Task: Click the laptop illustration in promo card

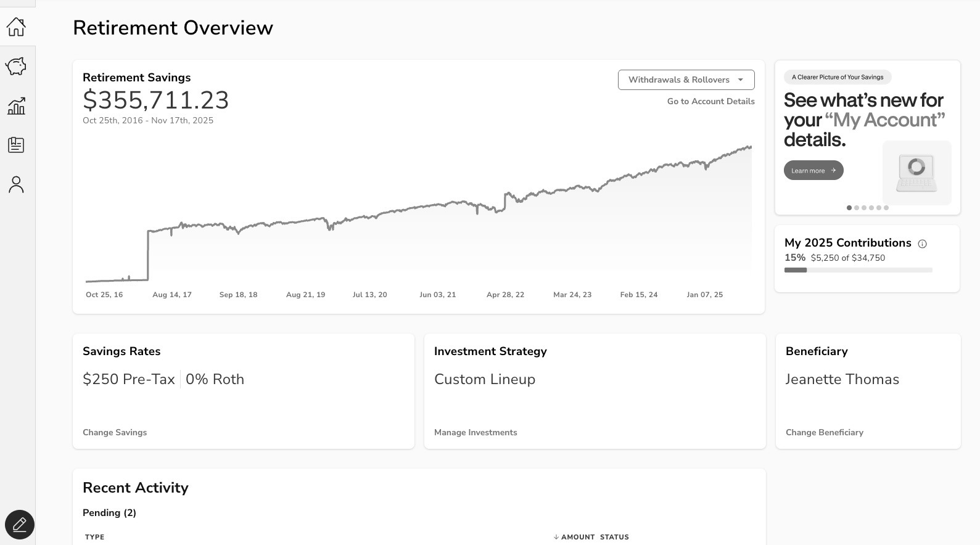Action: point(916,173)
